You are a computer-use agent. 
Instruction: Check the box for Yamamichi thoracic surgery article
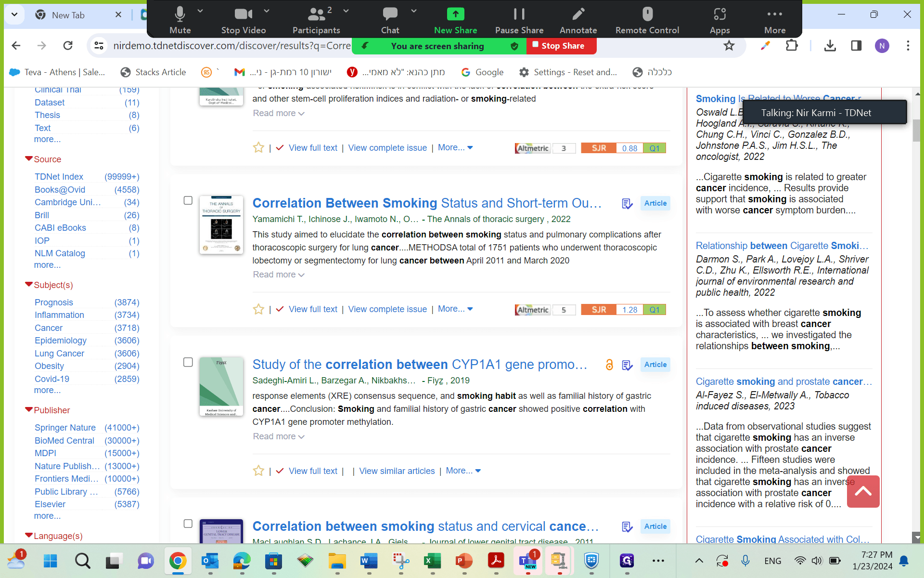(188, 200)
